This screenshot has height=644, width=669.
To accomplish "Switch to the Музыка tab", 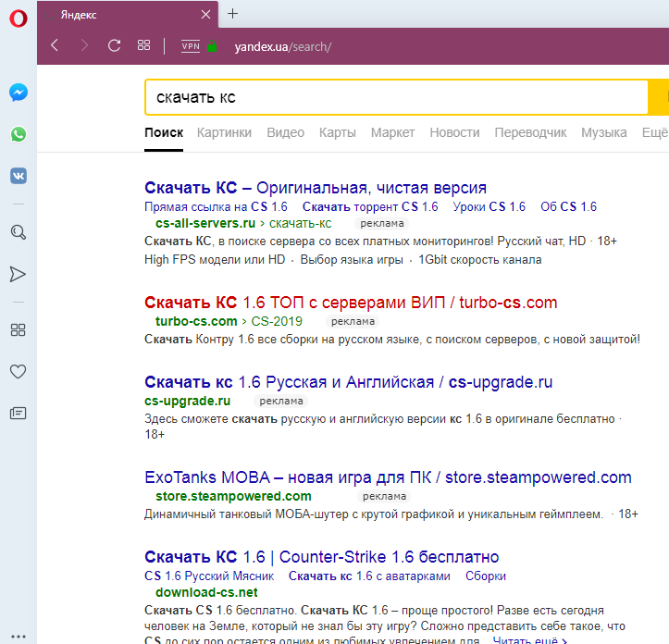I will (603, 132).
